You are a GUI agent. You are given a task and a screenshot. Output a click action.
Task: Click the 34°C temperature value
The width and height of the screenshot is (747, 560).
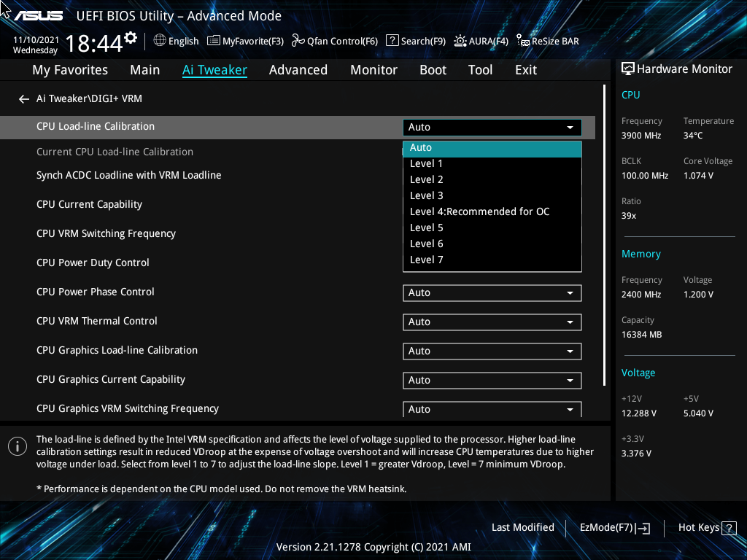693,136
